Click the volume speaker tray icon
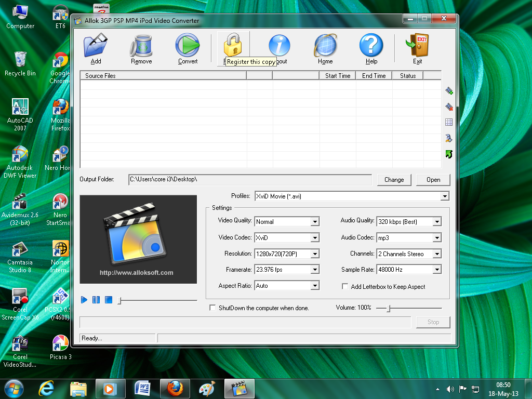 (x=450, y=389)
